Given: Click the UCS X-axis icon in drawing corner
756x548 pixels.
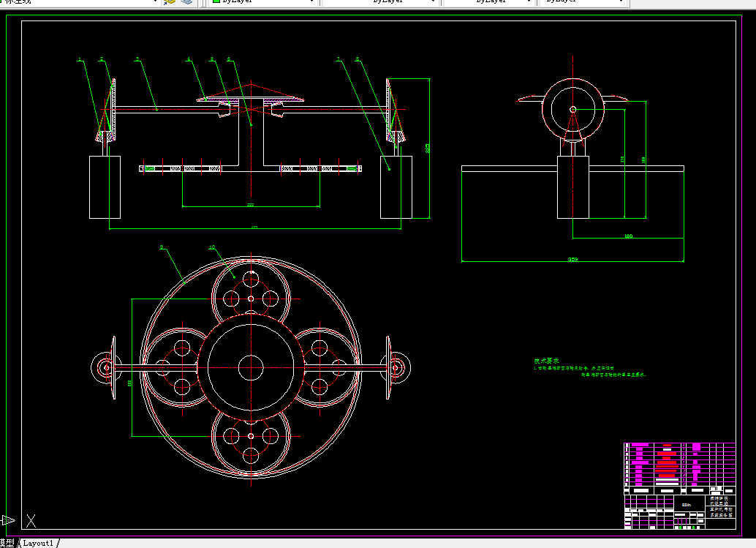Looking at the screenshot, I should [31, 521].
